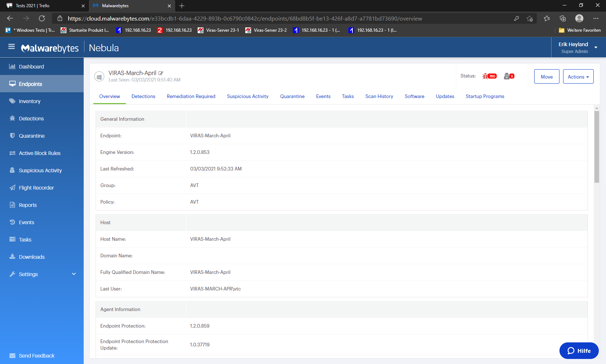Click the edit endpoint name pencil icon
Screen dimensions: 606x364
(x=161, y=73)
